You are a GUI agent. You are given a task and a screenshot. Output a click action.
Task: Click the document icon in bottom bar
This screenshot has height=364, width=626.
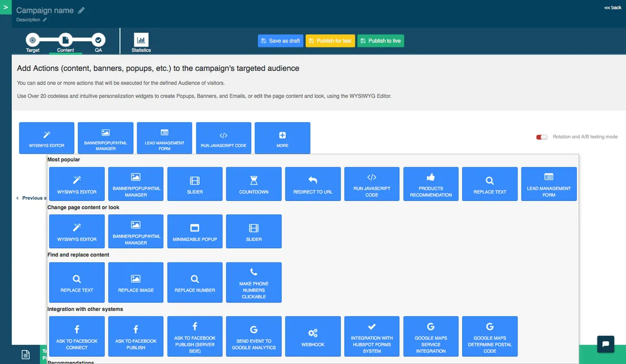tap(26, 355)
